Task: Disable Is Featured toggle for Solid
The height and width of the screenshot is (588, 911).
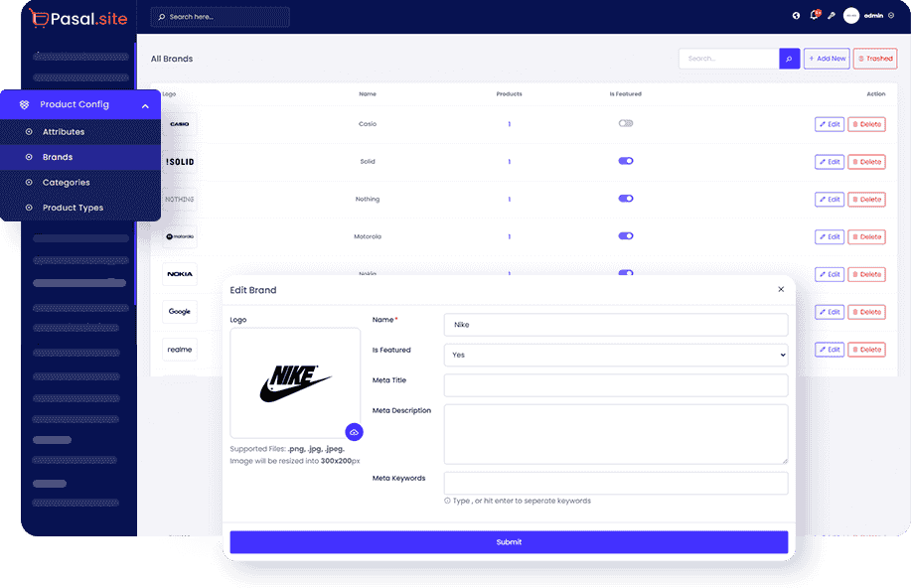Action: (626, 161)
